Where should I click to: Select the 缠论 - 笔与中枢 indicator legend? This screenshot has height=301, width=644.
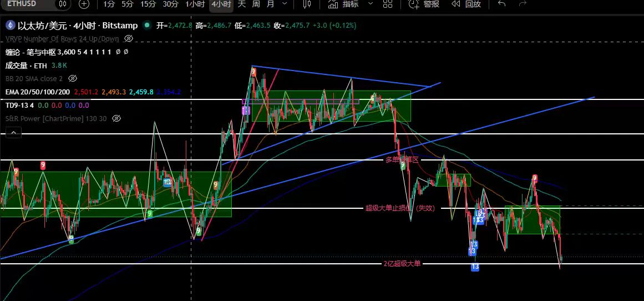pyautogui.click(x=58, y=52)
